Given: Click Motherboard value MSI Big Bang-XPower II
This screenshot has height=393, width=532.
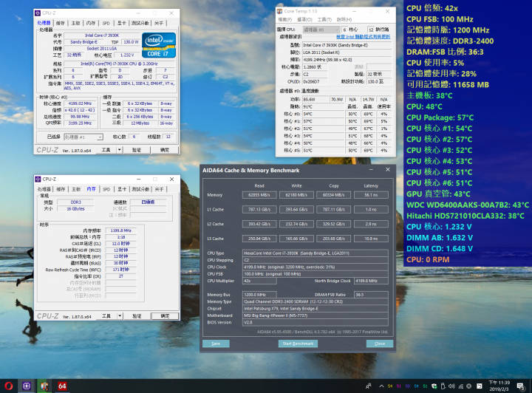Looking at the screenshot, I should coord(316,315).
